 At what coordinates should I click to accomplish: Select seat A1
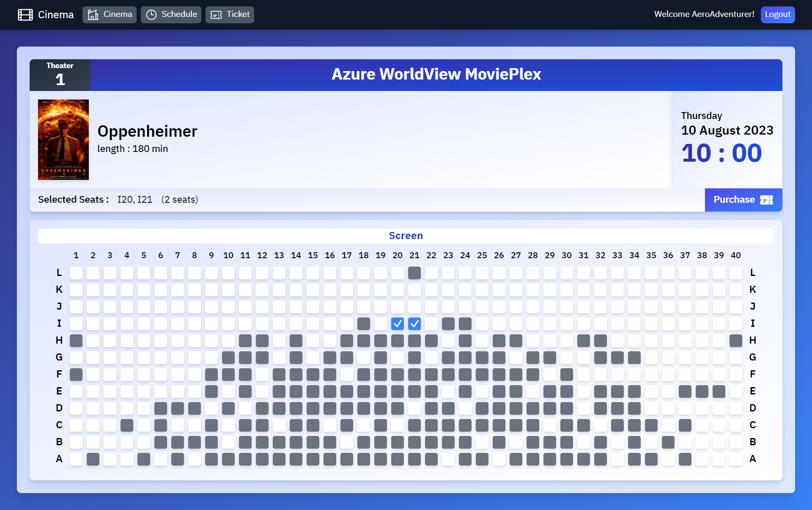(76, 459)
